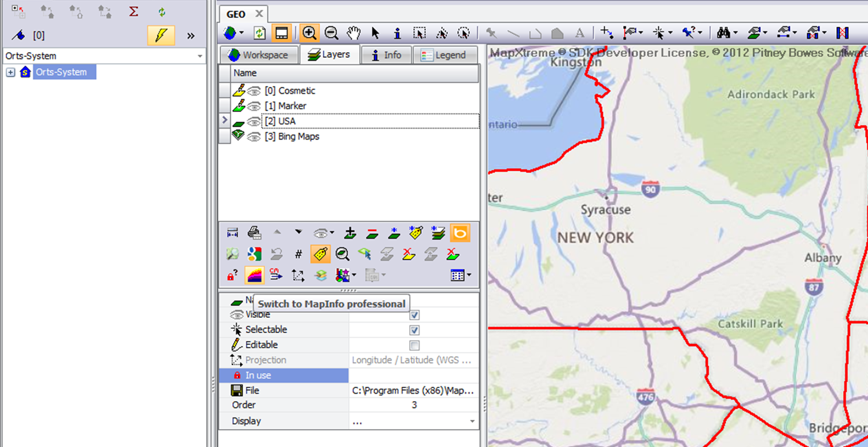Pick the polygon selection tool
This screenshot has width=868, height=447.
pos(442,33)
